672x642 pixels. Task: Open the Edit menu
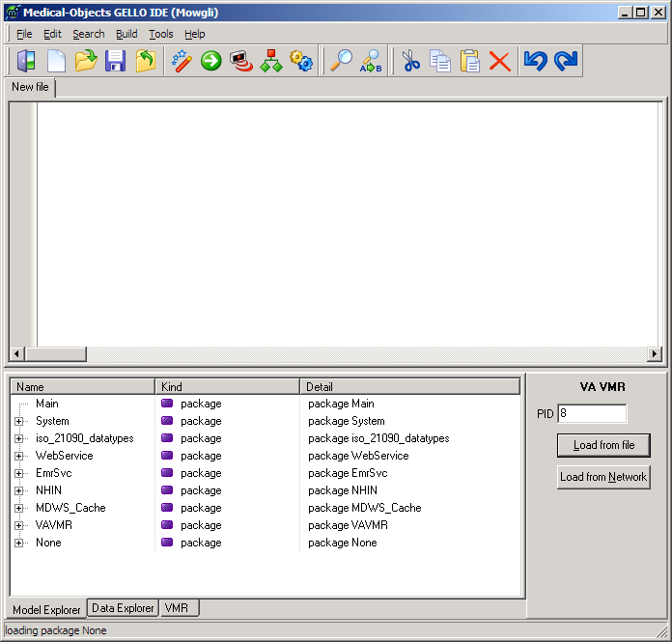[x=52, y=34]
